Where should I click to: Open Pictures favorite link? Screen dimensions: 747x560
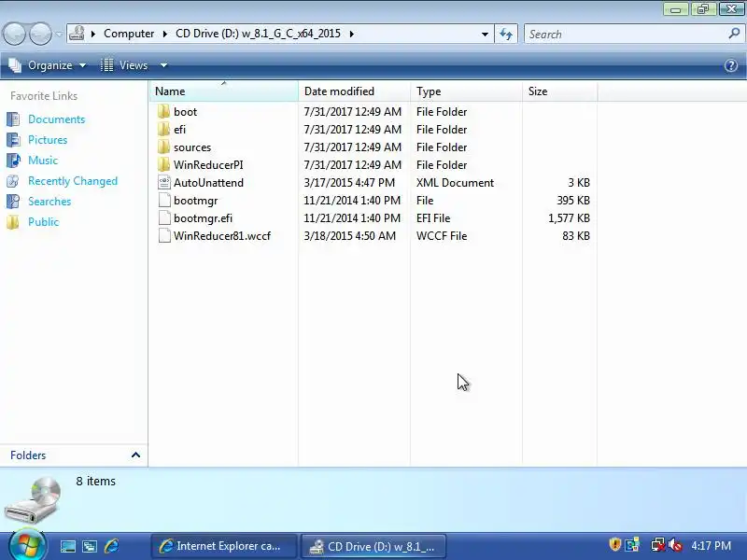[48, 139]
